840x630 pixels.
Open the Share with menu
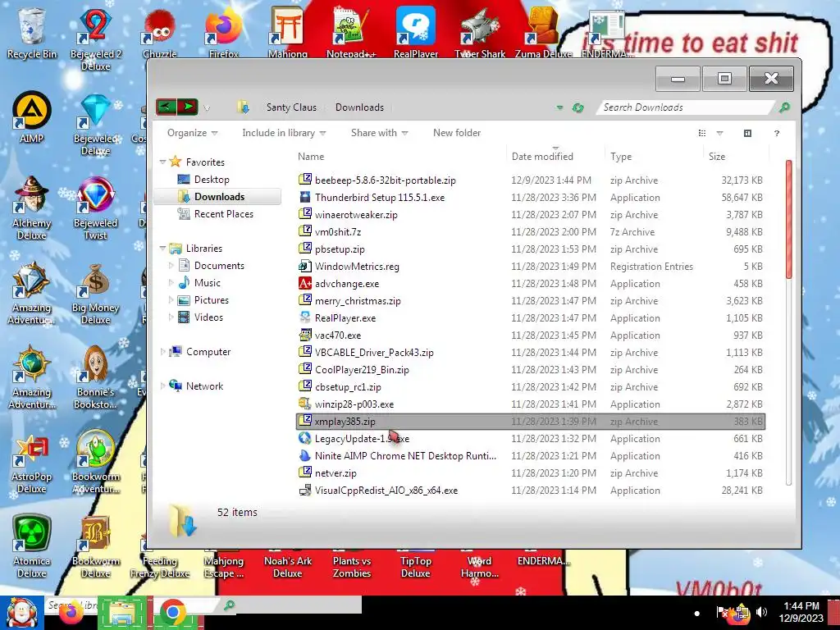click(379, 133)
